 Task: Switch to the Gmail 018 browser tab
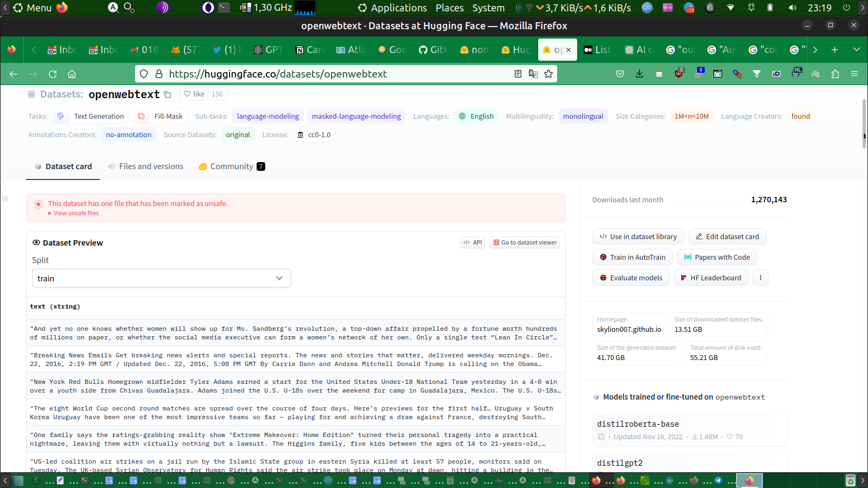145,50
